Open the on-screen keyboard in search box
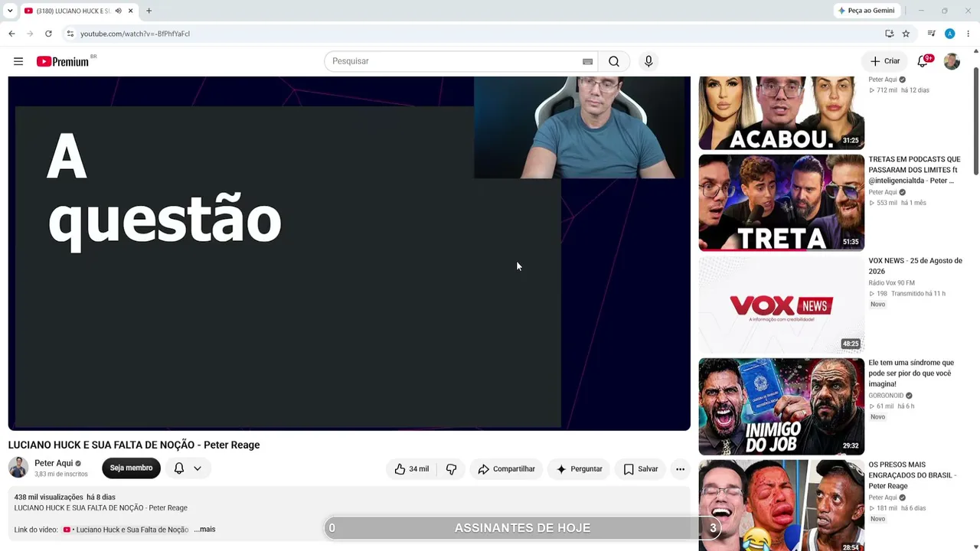The height and width of the screenshot is (551, 980). [587, 61]
